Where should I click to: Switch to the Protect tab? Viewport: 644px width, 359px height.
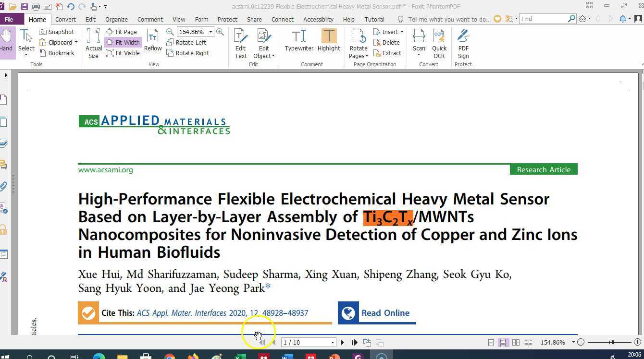(227, 19)
